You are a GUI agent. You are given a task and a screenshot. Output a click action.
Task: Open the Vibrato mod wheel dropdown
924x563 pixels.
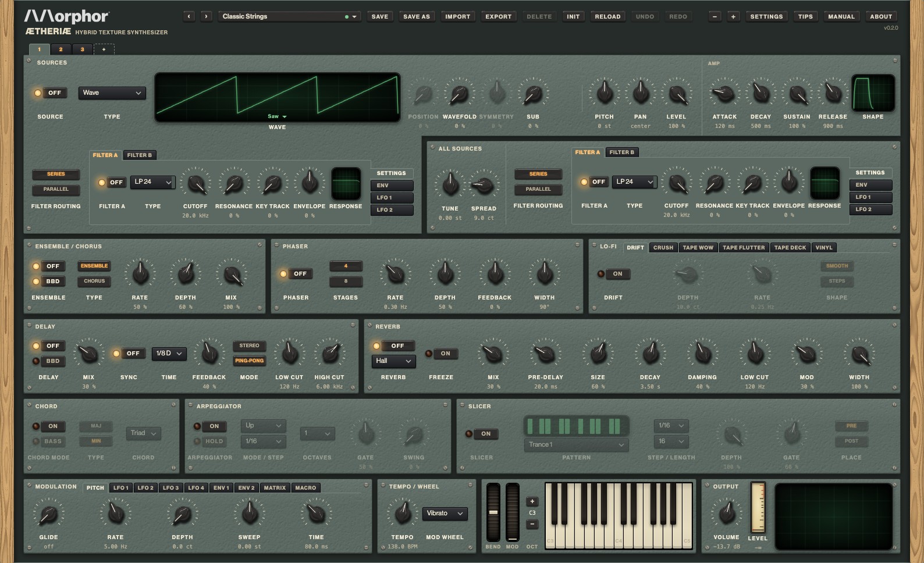click(445, 513)
